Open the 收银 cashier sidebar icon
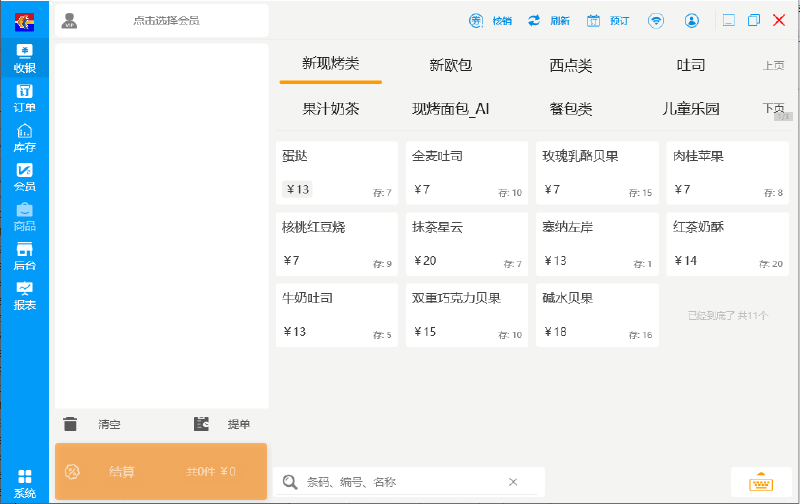This screenshot has width=800, height=504. coord(24,58)
